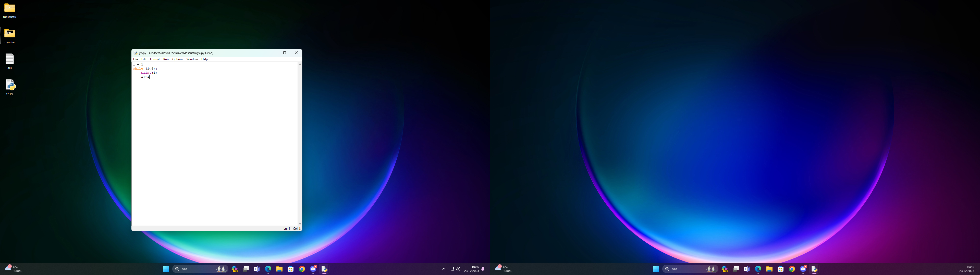Click the network icon in the system tray

coord(452,269)
